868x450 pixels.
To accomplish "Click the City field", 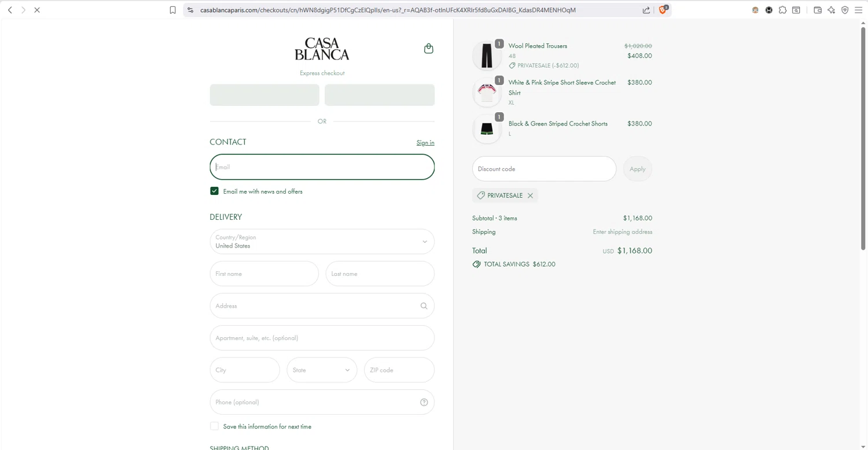I will tap(245, 370).
